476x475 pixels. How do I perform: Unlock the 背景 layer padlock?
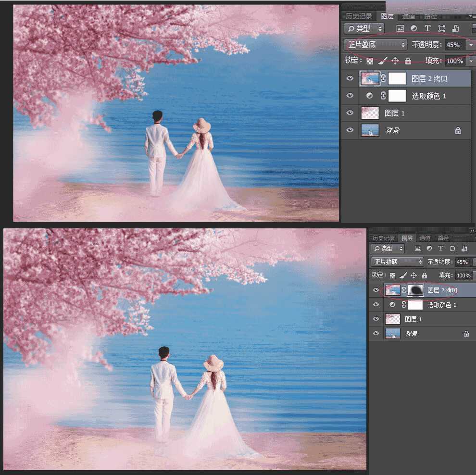[x=457, y=130]
